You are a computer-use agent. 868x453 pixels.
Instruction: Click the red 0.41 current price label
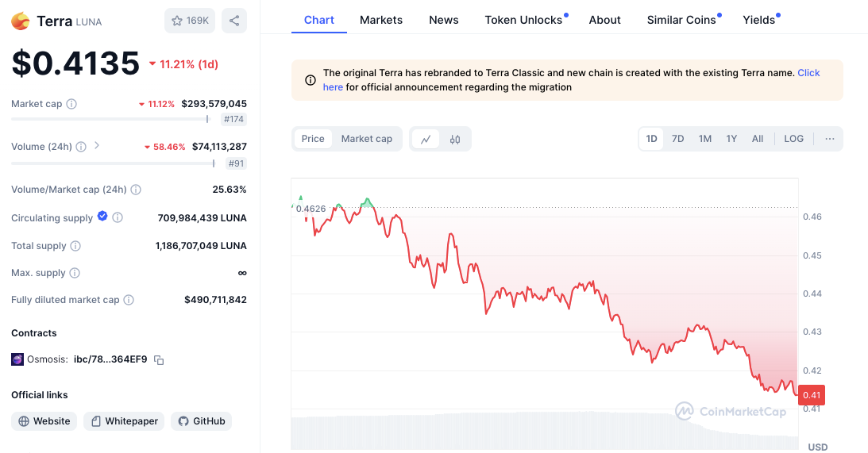point(812,395)
